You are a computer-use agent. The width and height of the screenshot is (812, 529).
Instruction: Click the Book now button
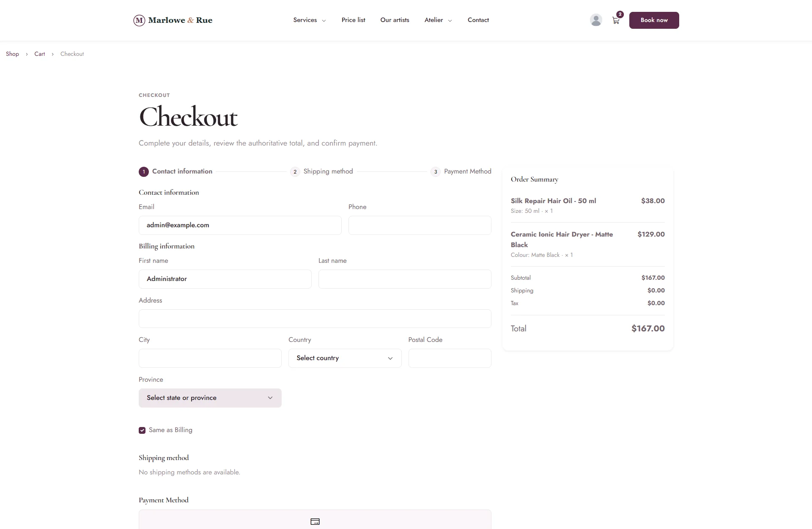pyautogui.click(x=654, y=20)
